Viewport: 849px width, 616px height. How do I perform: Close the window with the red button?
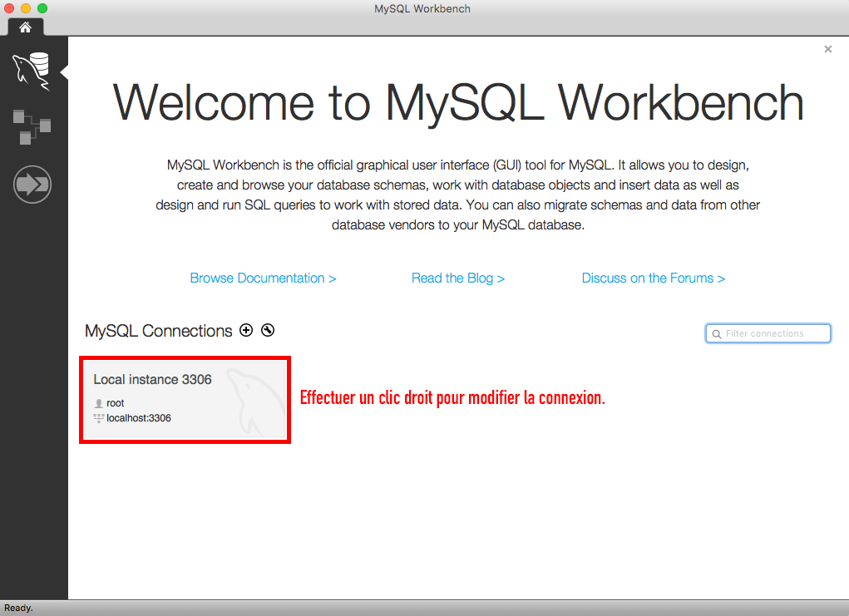11,8
